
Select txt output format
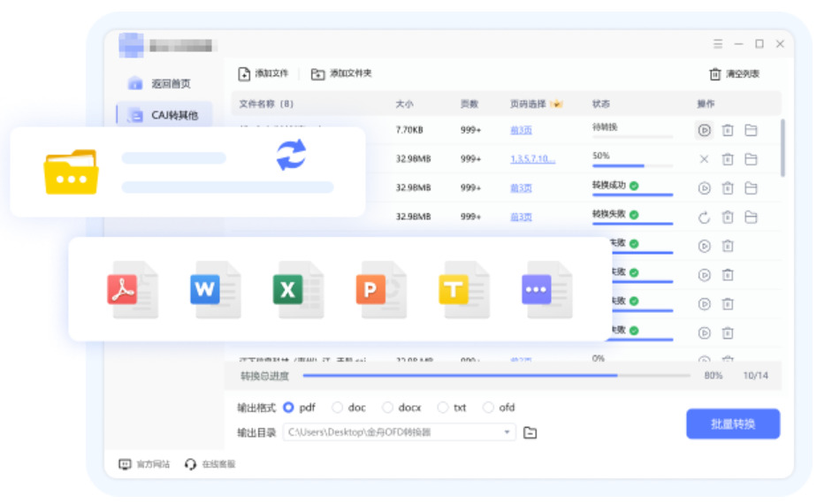tap(443, 408)
